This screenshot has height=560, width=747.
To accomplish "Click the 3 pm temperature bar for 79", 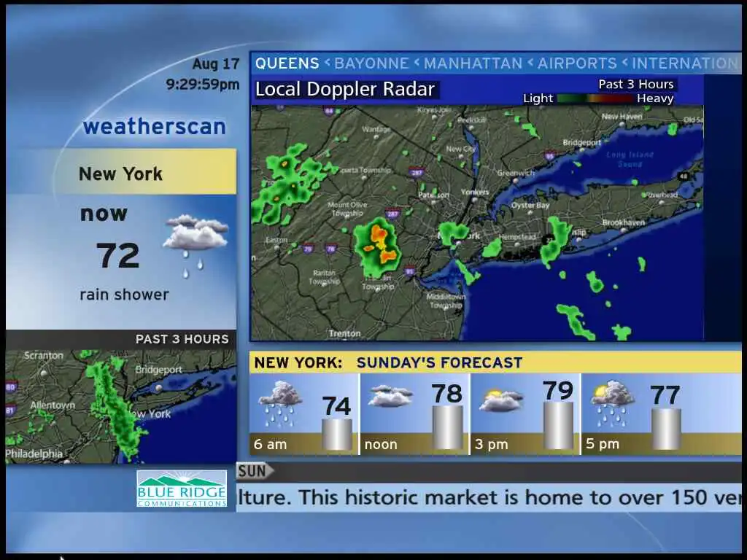I will (558, 426).
